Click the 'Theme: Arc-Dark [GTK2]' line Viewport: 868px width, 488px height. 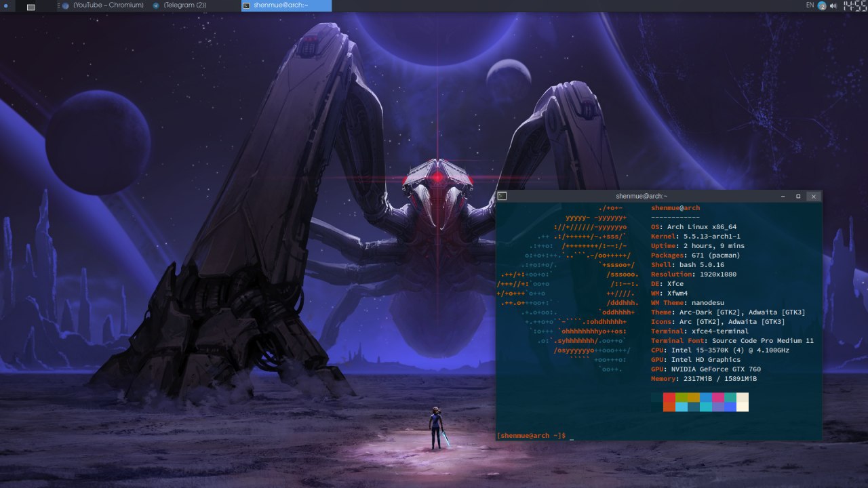click(x=728, y=312)
